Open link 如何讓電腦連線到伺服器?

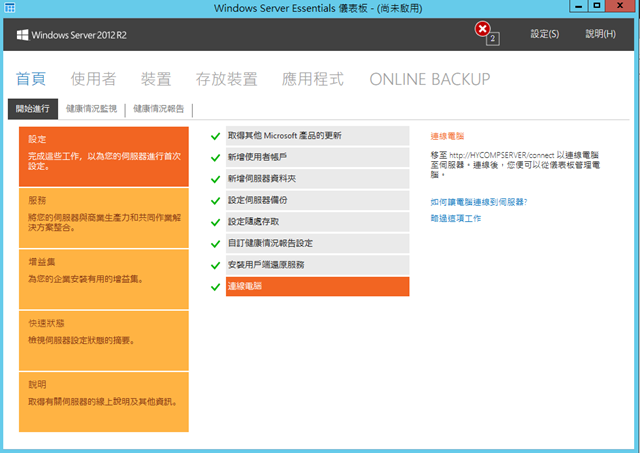[479, 202]
